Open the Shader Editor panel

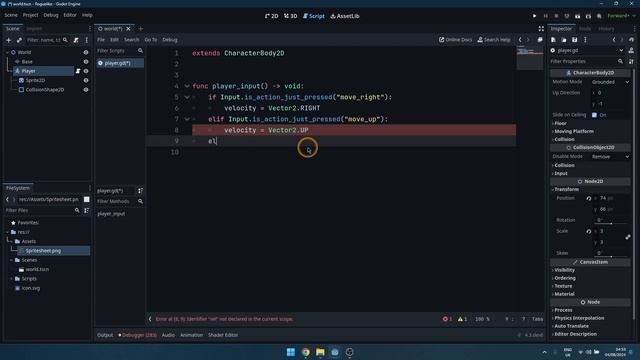pyautogui.click(x=223, y=335)
